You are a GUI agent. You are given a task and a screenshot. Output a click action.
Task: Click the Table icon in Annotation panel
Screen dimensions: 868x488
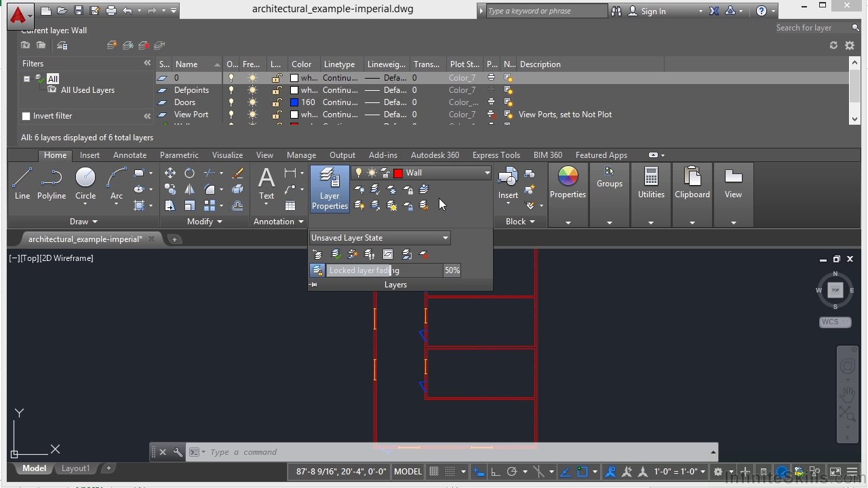click(x=290, y=205)
